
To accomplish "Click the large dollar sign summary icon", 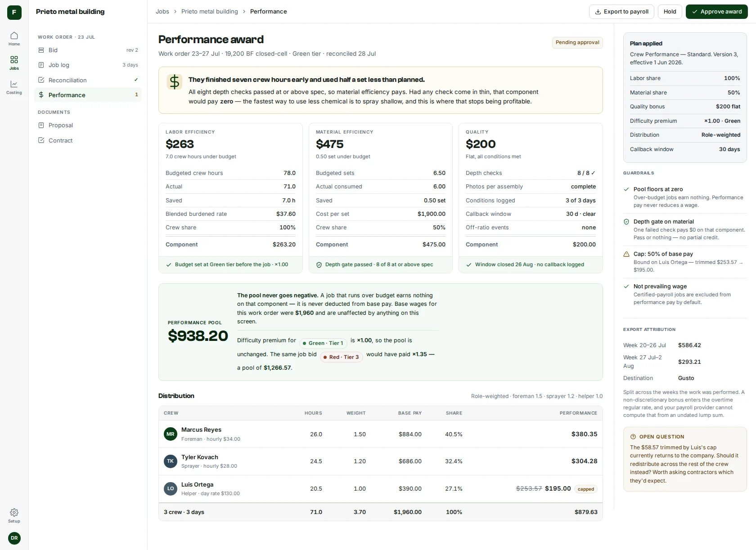I will (175, 82).
